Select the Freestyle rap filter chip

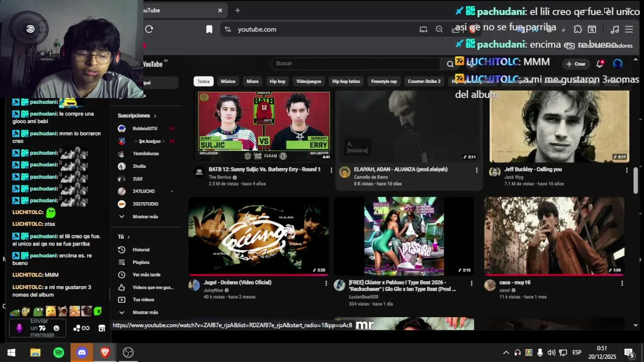pos(384,81)
